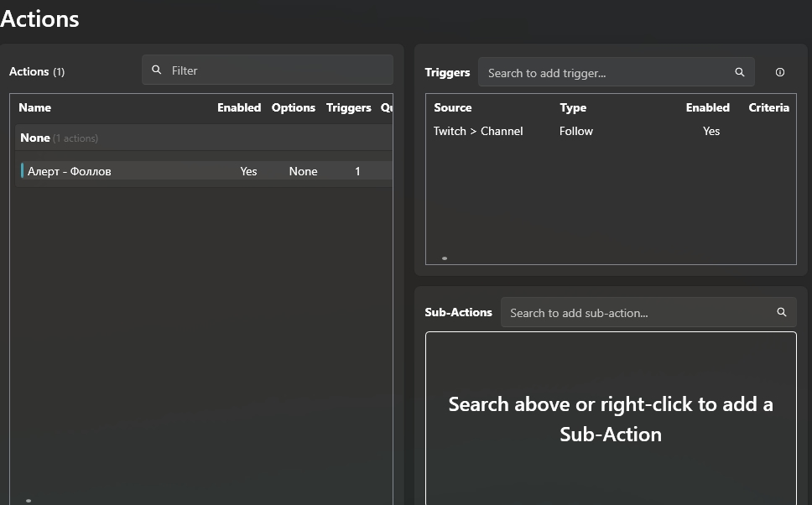
Task: Toggle the 'Yes' enabled value for Алерт - Фоллов
Action: coord(248,171)
